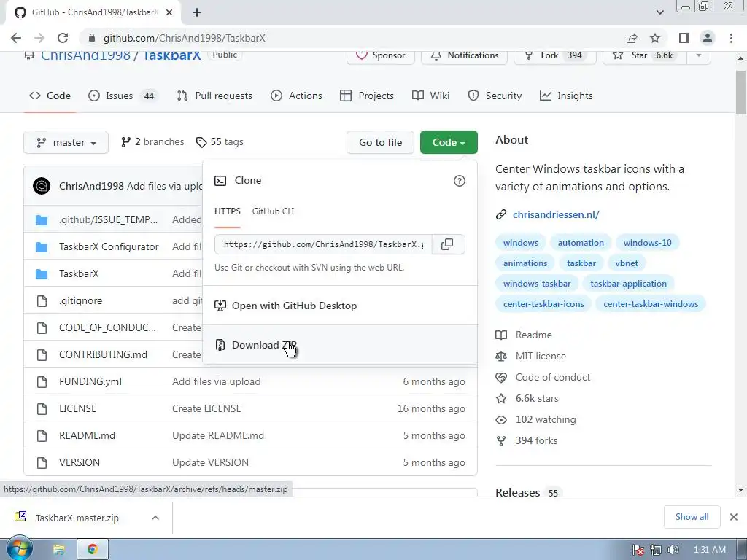Click the clone URL text field
Screen dimensions: 747x560
coord(323,244)
